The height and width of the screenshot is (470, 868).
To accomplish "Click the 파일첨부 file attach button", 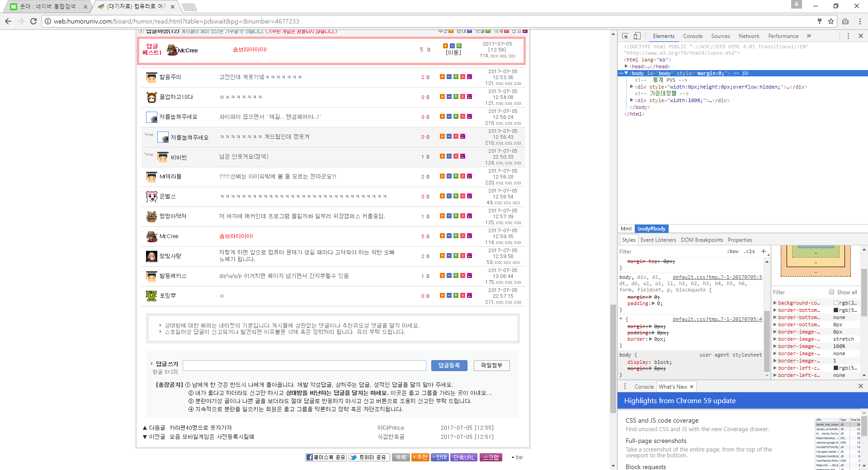I will point(491,365).
